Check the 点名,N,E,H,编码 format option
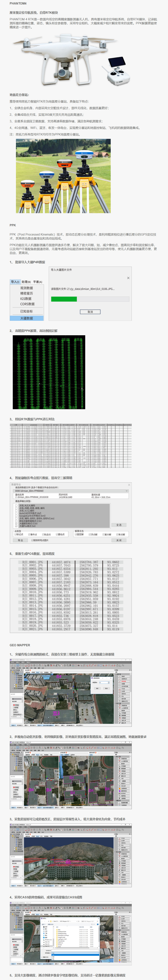Image resolution: width=168 pixels, height=980 pixels. pyautogui.click(x=16, y=506)
